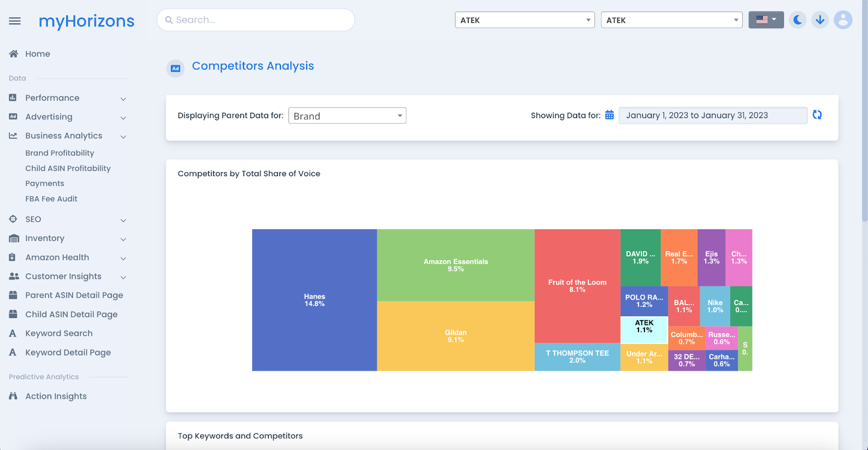This screenshot has width=868, height=450.
Task: Select the green Amazon Essentials treemap block
Action: tap(456, 265)
